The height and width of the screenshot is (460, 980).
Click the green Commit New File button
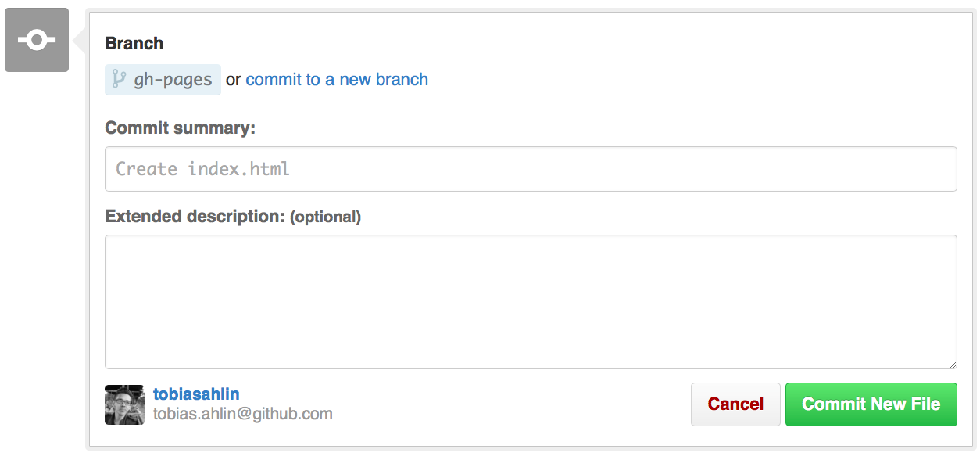pos(871,404)
